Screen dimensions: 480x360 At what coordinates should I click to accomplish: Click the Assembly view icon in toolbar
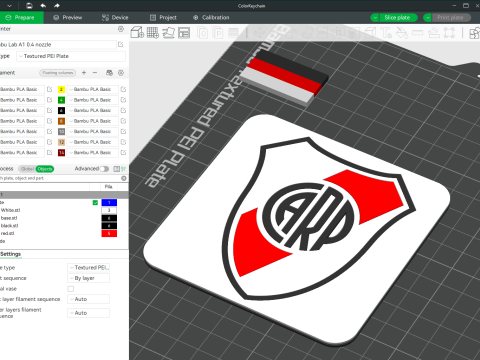(475, 33)
